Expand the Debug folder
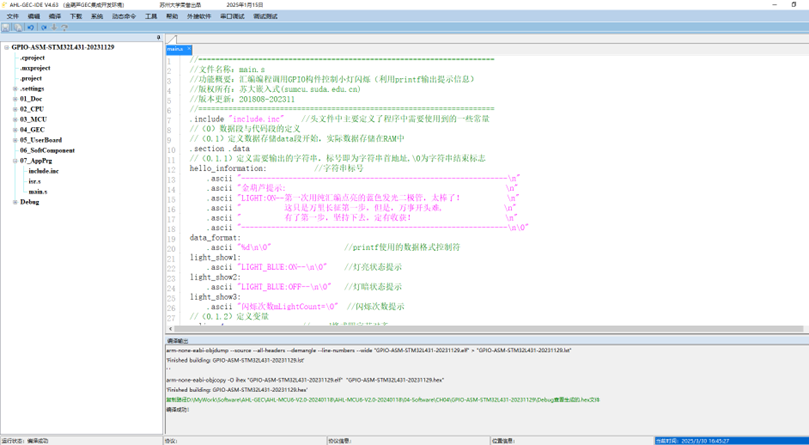Screen dimensions: 809x445 click(15, 202)
